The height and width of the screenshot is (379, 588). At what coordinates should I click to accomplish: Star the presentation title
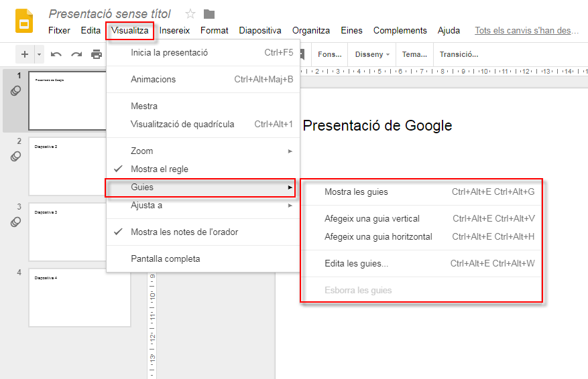190,14
